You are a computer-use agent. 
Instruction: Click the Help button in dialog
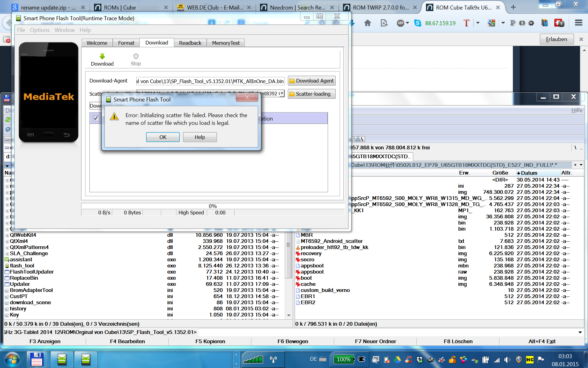click(x=200, y=137)
